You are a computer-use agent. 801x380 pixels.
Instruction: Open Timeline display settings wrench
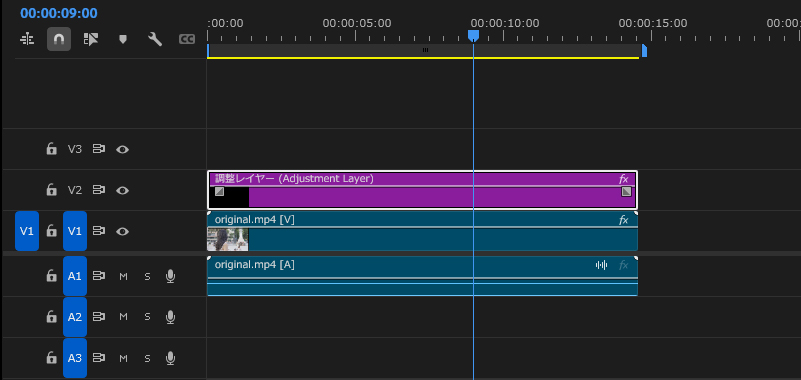[x=155, y=39]
